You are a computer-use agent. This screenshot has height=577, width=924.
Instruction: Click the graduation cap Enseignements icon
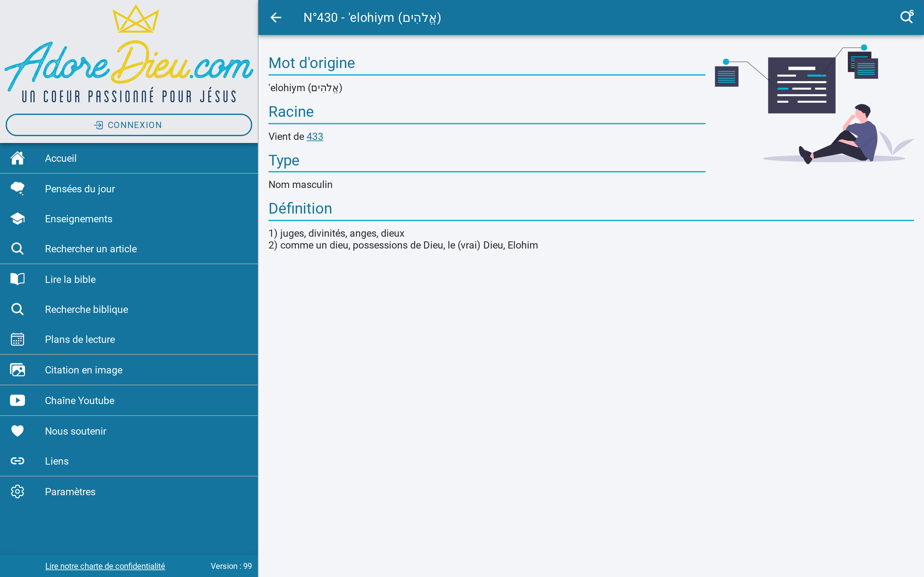click(17, 219)
